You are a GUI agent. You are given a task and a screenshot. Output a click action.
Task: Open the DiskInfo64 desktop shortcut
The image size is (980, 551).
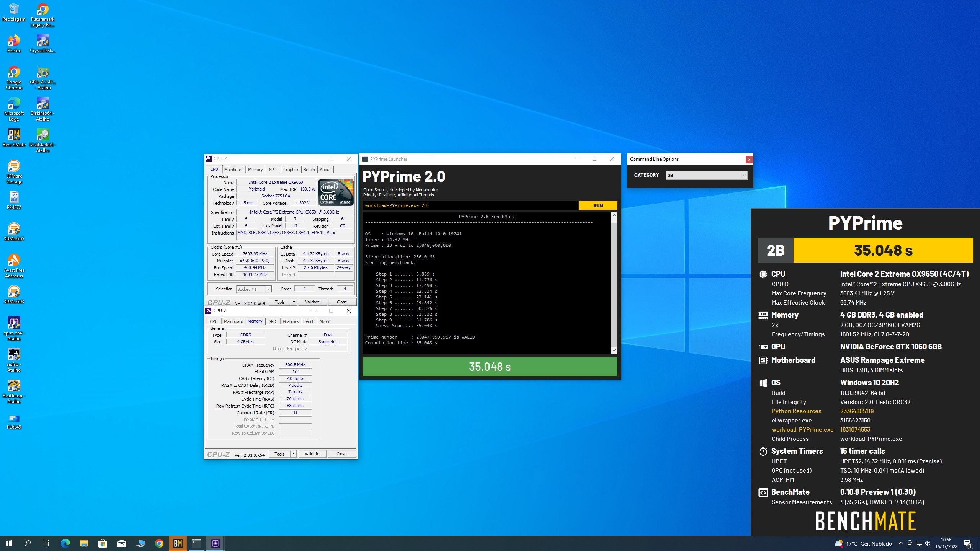pos(42,109)
